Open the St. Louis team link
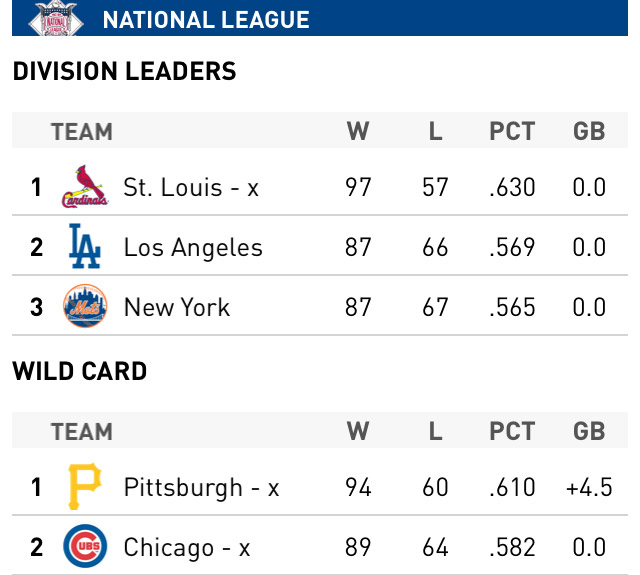The width and height of the screenshot is (640, 575). tap(191, 187)
